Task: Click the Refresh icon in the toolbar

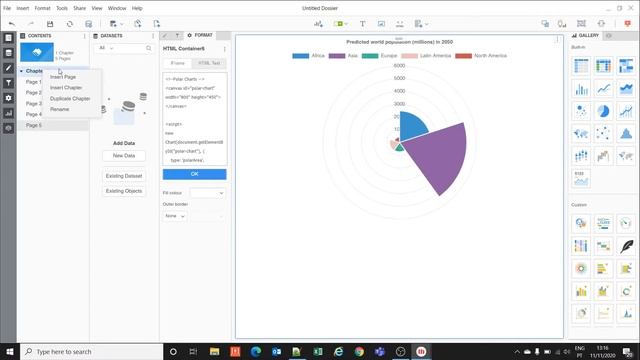Action: point(70,24)
